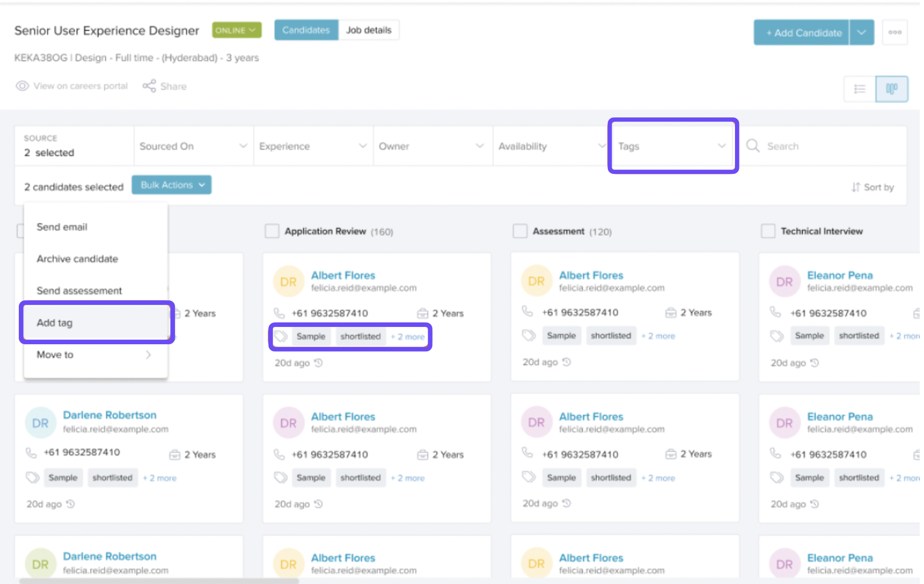
Task: Switch to list view layout icon
Action: pyautogui.click(x=860, y=89)
